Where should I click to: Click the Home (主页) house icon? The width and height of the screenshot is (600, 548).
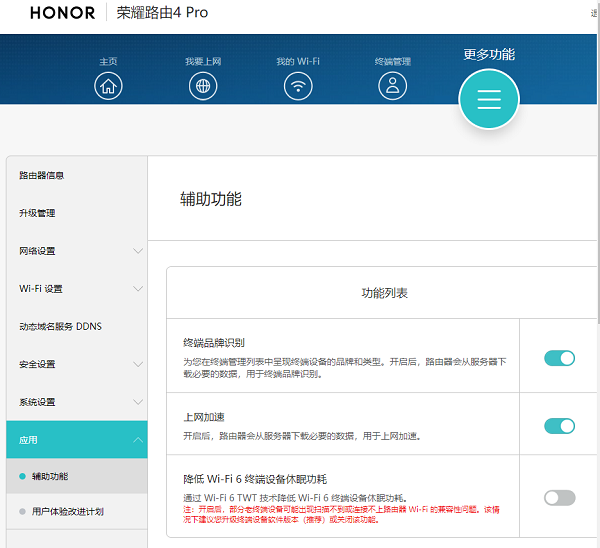click(x=108, y=86)
